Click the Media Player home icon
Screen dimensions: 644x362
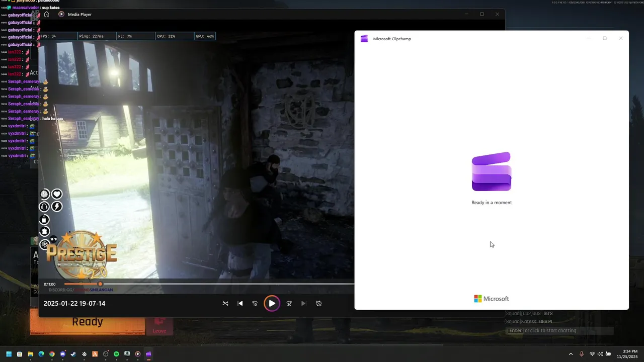(x=46, y=14)
